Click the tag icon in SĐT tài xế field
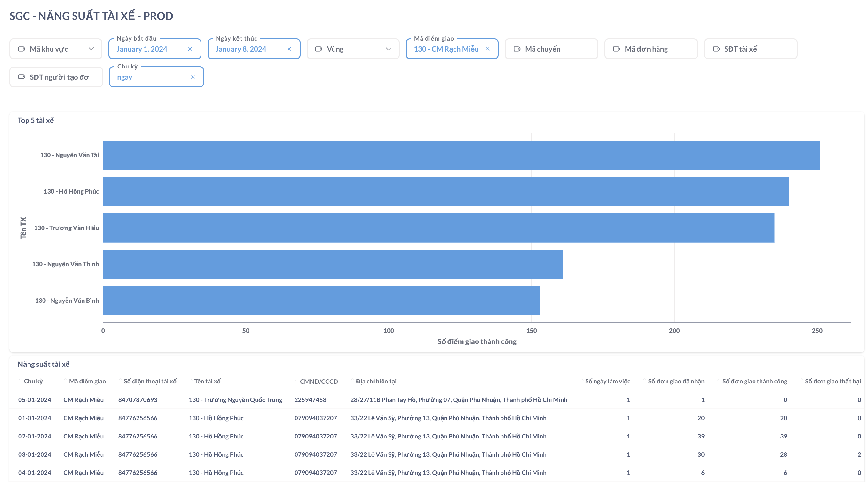Screen dimensions: 868x482 (x=716, y=49)
